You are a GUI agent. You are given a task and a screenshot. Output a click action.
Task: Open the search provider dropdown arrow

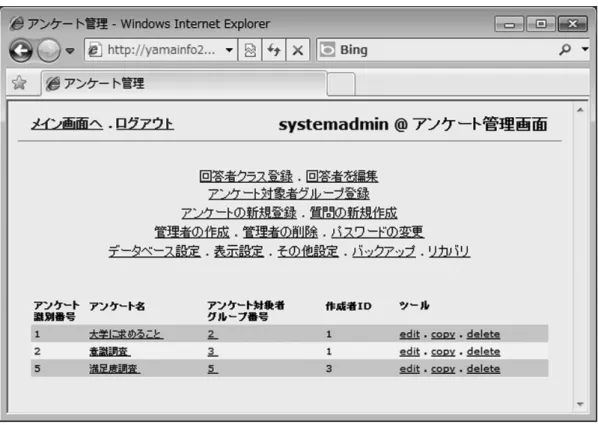pyautogui.click(x=585, y=50)
